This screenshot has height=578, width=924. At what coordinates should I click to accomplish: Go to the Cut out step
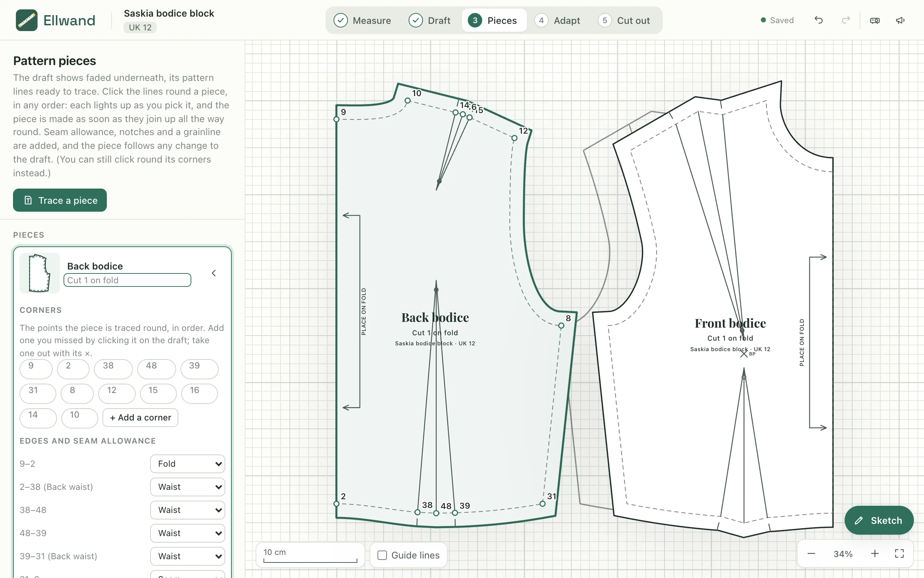pyautogui.click(x=624, y=20)
